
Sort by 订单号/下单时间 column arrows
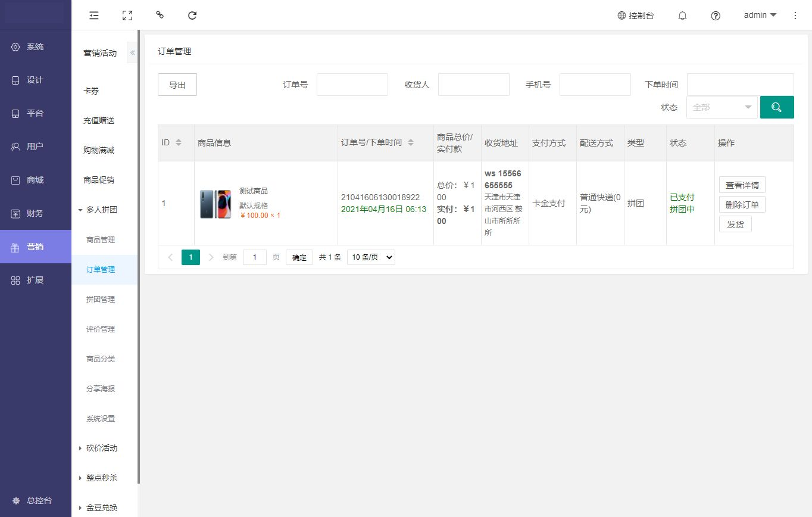pos(410,143)
